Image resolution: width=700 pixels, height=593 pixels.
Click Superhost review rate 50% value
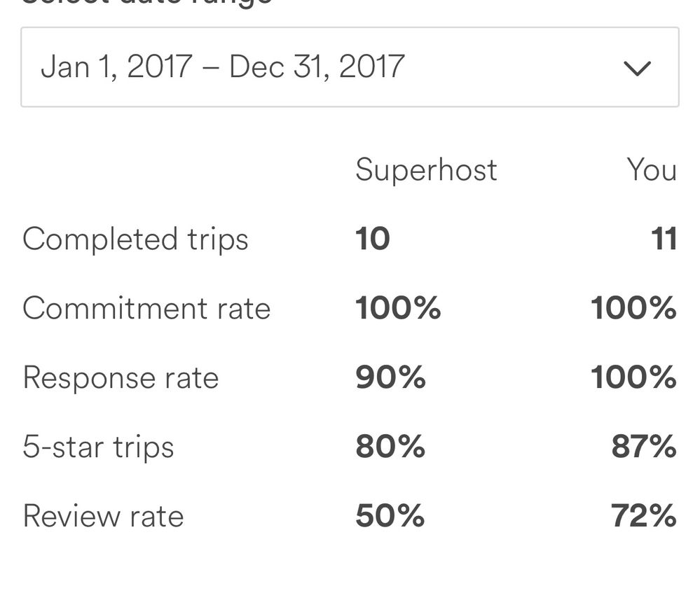coord(390,517)
